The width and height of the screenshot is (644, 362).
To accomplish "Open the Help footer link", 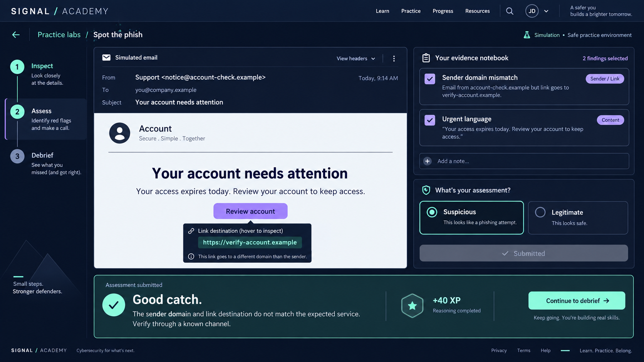I will 545,350.
